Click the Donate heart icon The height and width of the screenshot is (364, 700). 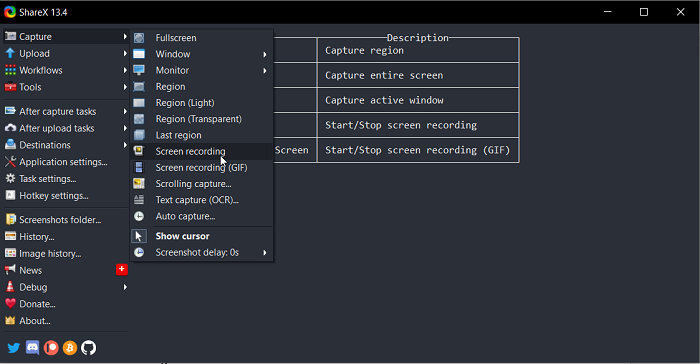10,304
